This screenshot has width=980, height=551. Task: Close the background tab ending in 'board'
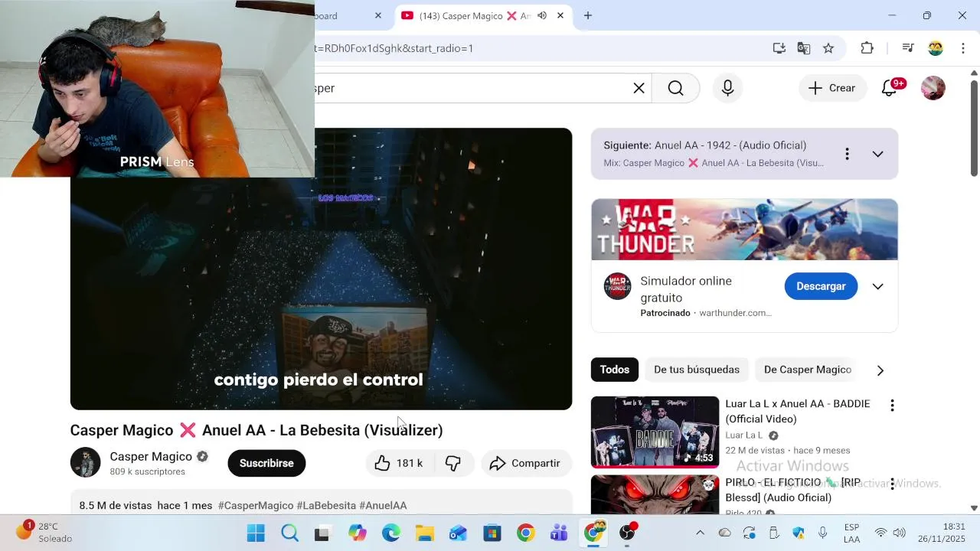tap(378, 15)
